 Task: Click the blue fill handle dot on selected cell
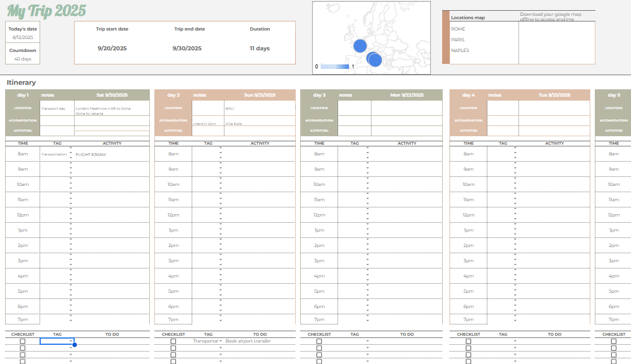click(75, 344)
